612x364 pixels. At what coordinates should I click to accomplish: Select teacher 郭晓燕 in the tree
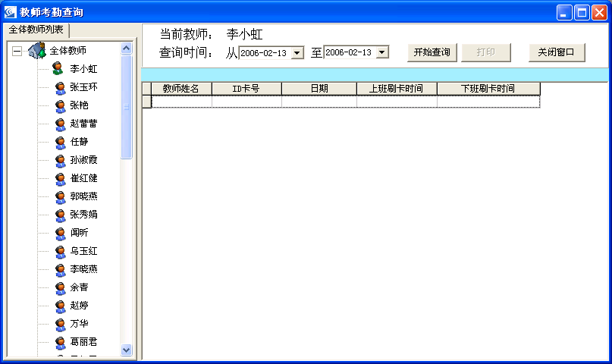(x=83, y=196)
